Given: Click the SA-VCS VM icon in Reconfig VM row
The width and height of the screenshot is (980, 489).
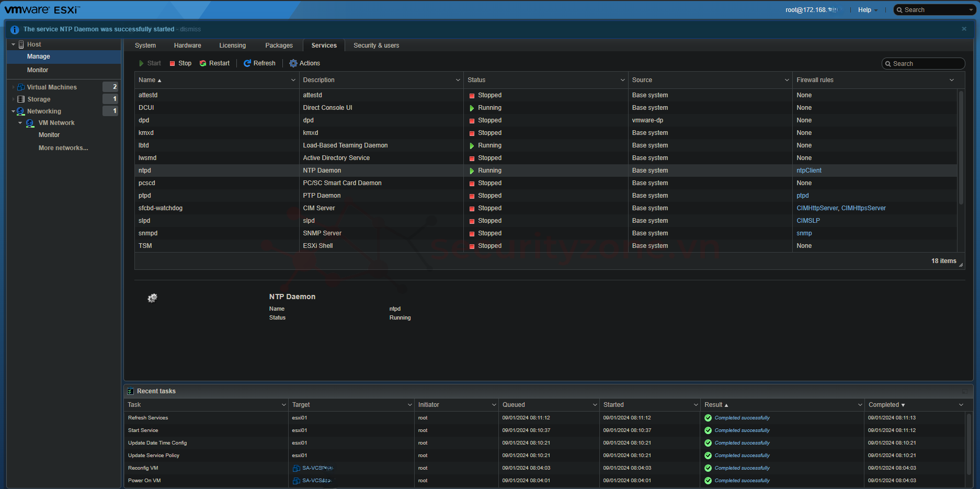Looking at the screenshot, I should pyautogui.click(x=296, y=468).
